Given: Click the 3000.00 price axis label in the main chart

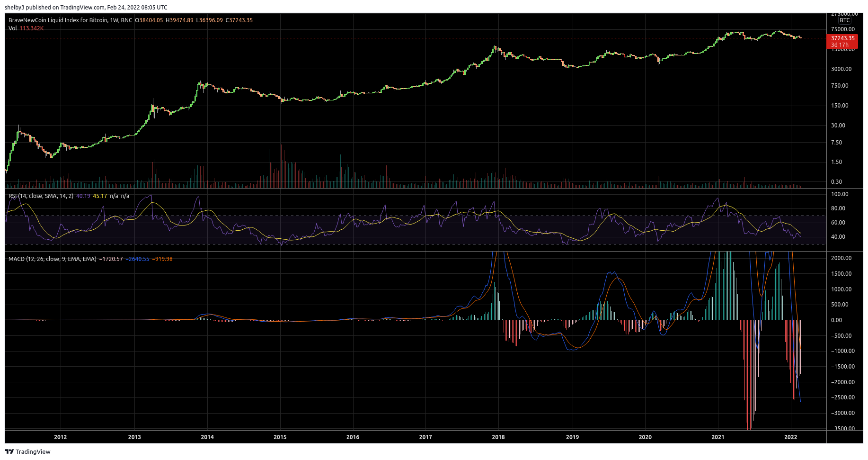Looking at the screenshot, I should coord(841,69).
